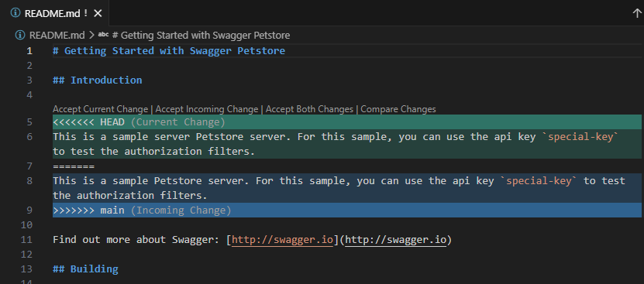Click the breadcrumb info icon beside README.md
The width and height of the screenshot is (644, 284).
pyautogui.click(x=20, y=36)
